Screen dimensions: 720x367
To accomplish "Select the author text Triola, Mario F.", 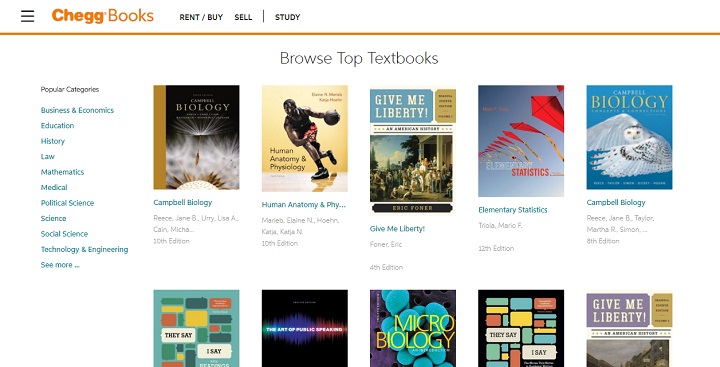I will [500, 226].
